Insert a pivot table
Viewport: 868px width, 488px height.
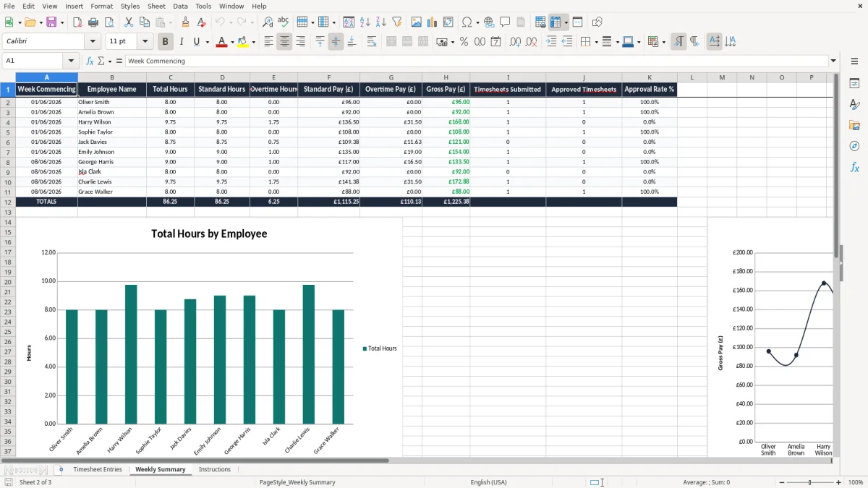click(448, 22)
